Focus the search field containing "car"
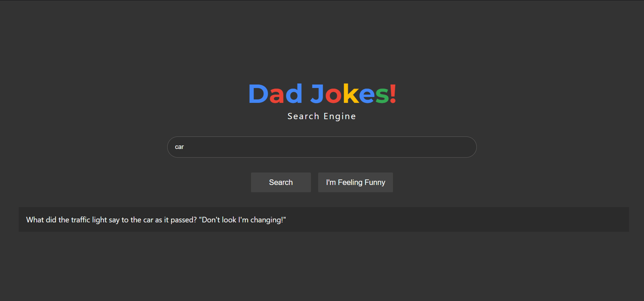 (x=322, y=147)
